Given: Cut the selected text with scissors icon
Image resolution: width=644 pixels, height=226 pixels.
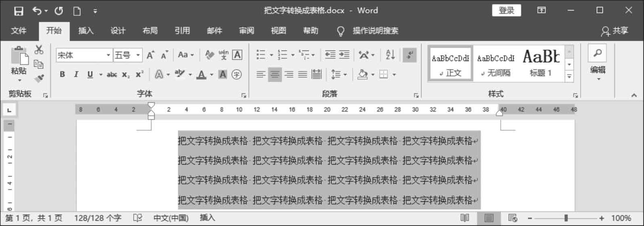Looking at the screenshot, I should tap(39, 50).
